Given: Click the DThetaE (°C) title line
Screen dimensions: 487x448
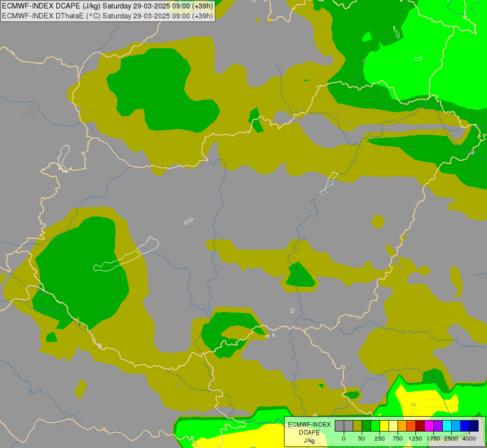Looking at the screenshot, I should tap(107, 15).
